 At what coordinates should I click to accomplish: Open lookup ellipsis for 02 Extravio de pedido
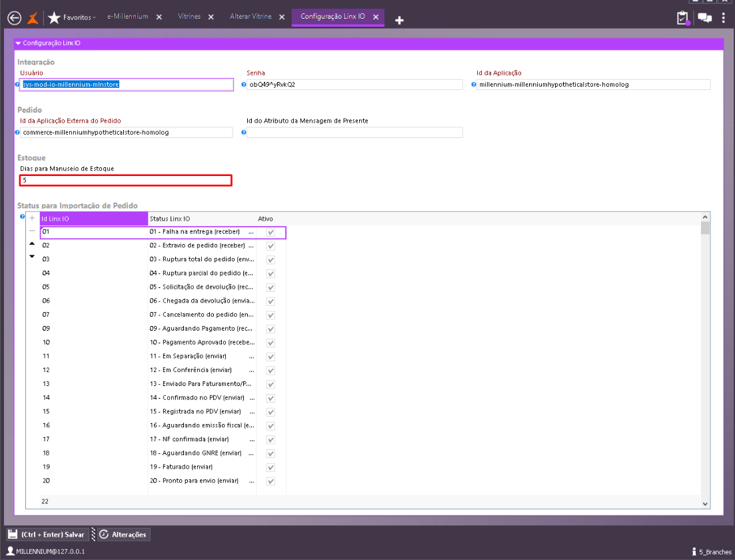252,246
